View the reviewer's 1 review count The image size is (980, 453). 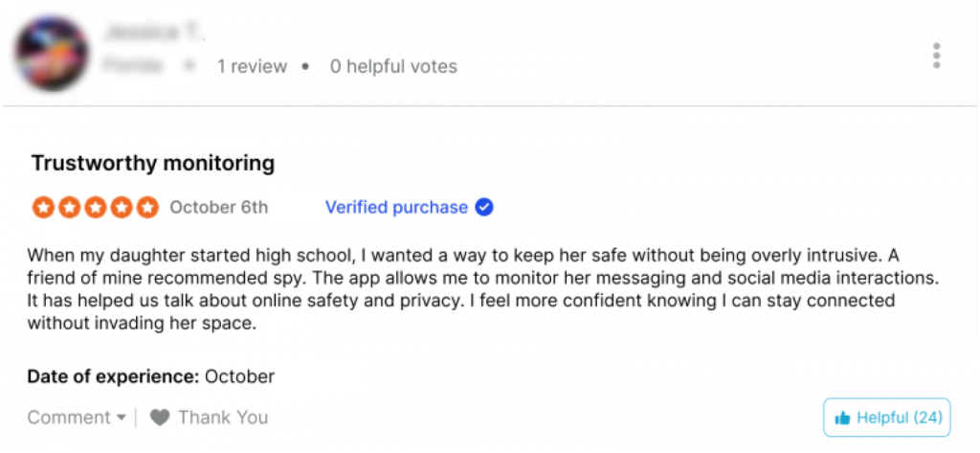click(x=252, y=66)
